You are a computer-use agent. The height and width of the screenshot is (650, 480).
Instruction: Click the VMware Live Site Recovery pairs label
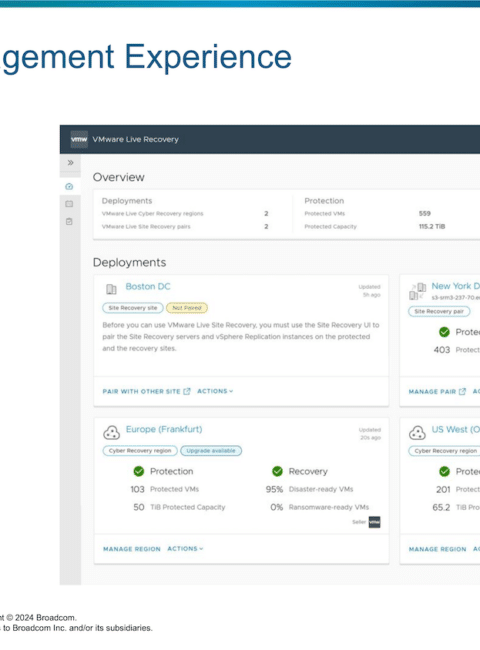146,226
